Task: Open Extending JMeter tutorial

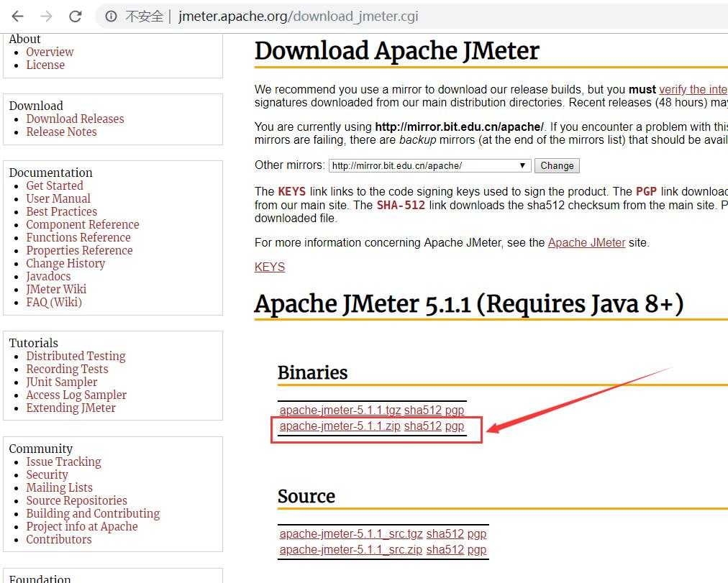Action: coord(71,408)
